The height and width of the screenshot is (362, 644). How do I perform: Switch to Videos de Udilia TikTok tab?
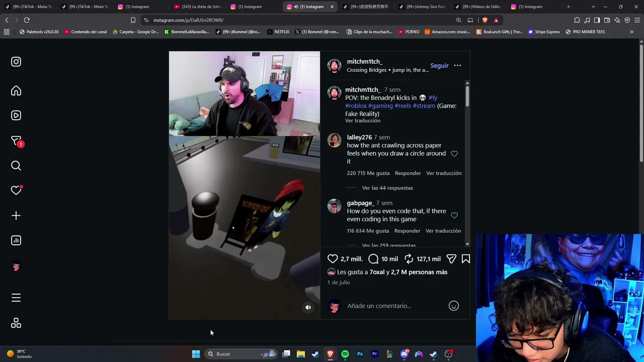coord(478,7)
